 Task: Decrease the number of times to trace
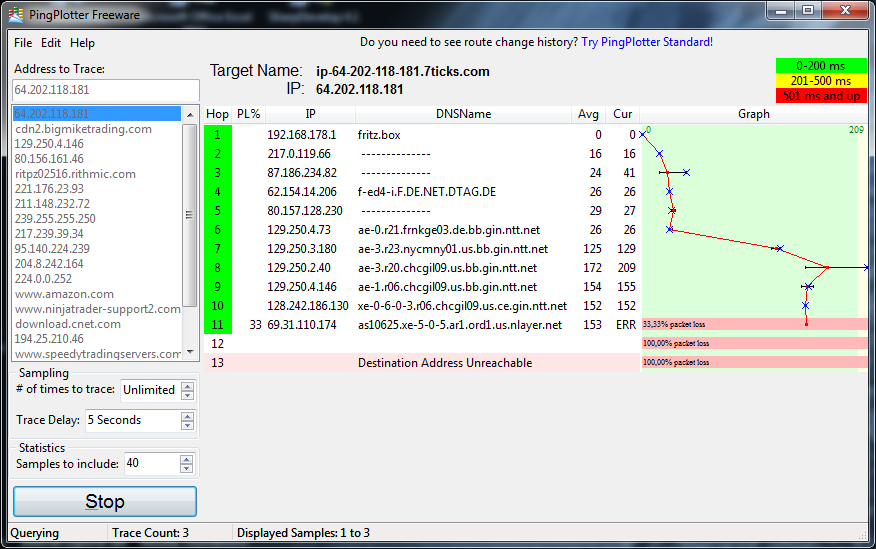click(188, 395)
